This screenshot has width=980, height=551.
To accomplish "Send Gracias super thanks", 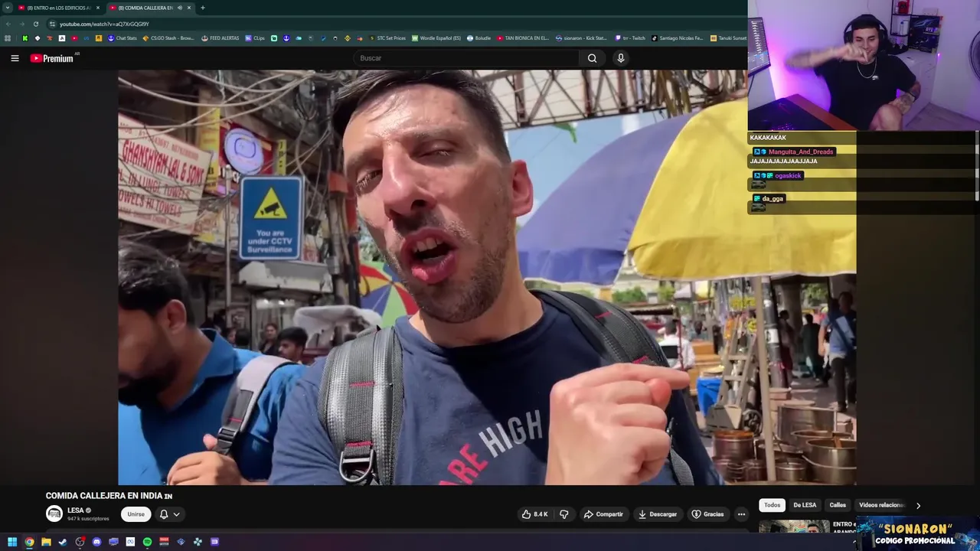I will point(707,514).
